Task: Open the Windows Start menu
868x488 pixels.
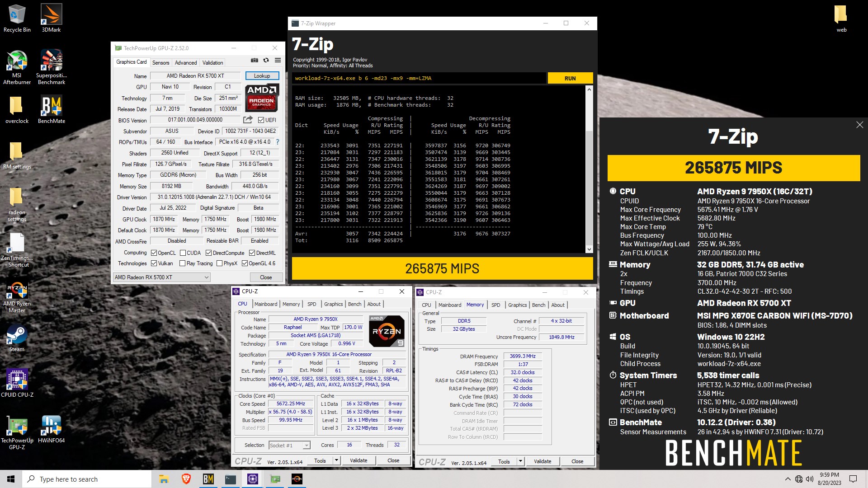Action: click(x=11, y=479)
